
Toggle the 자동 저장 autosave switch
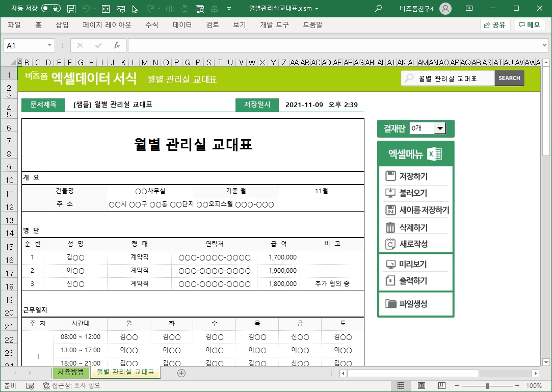(50, 9)
